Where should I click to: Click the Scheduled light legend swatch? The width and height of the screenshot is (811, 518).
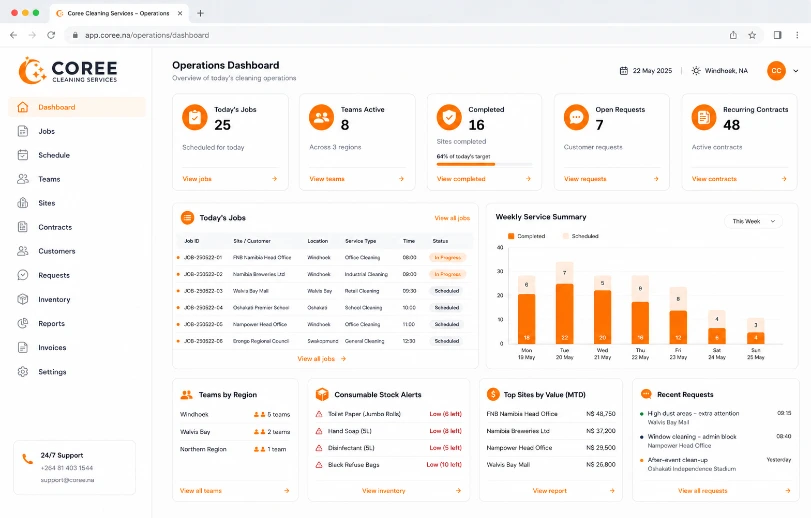565,236
